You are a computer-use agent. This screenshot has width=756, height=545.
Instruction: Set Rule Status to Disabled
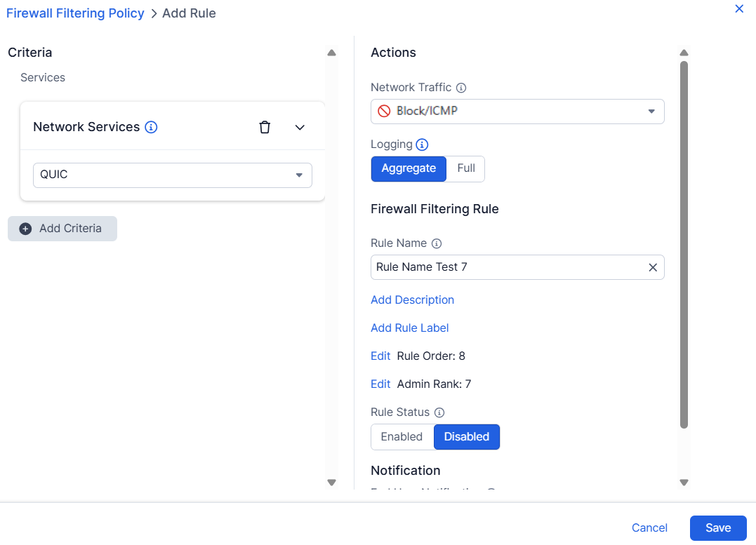coord(467,437)
